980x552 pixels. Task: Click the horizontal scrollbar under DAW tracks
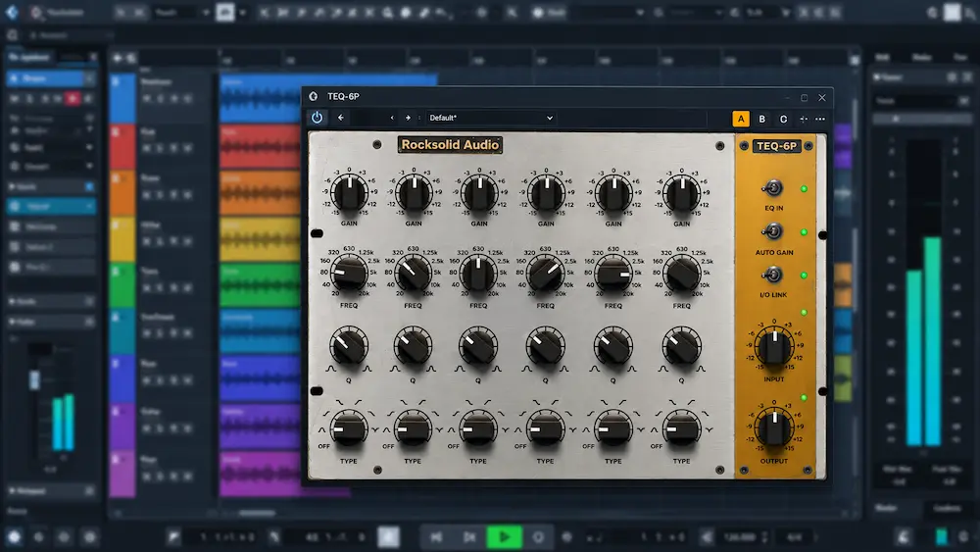point(257,513)
